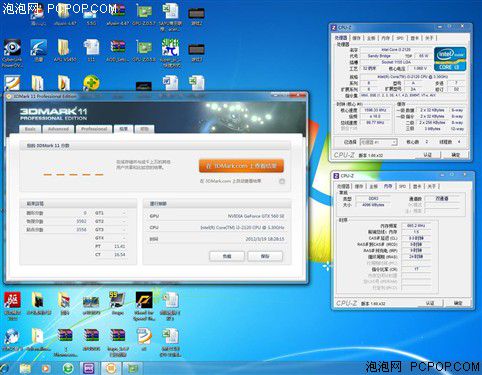
Task: Click the orange 3DMark.com view results button
Action: tap(241, 166)
